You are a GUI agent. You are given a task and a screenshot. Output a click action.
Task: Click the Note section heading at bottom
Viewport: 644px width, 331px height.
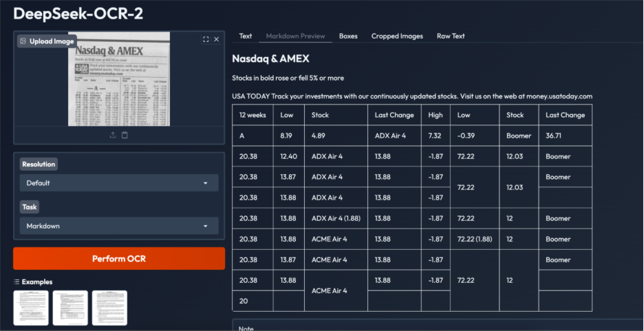[x=246, y=328]
